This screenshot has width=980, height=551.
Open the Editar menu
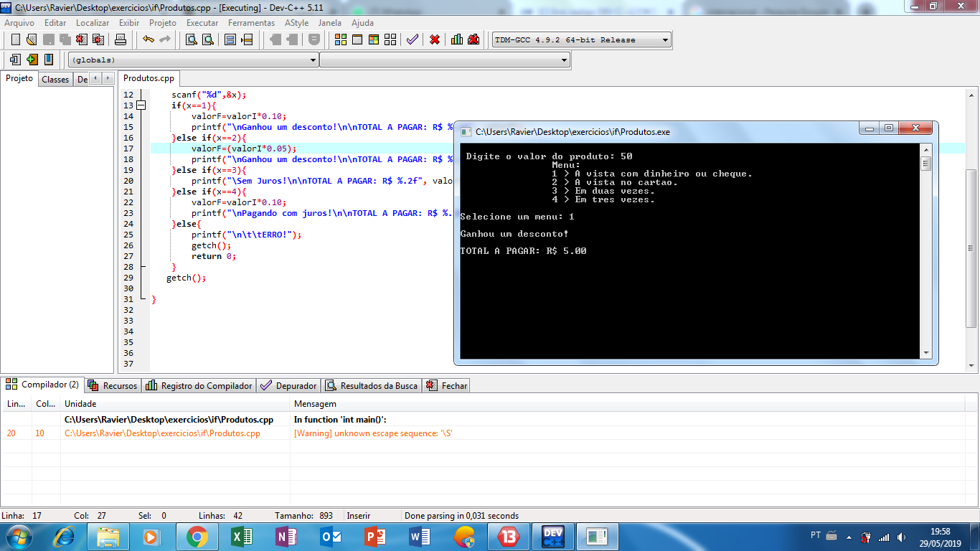click(x=55, y=23)
